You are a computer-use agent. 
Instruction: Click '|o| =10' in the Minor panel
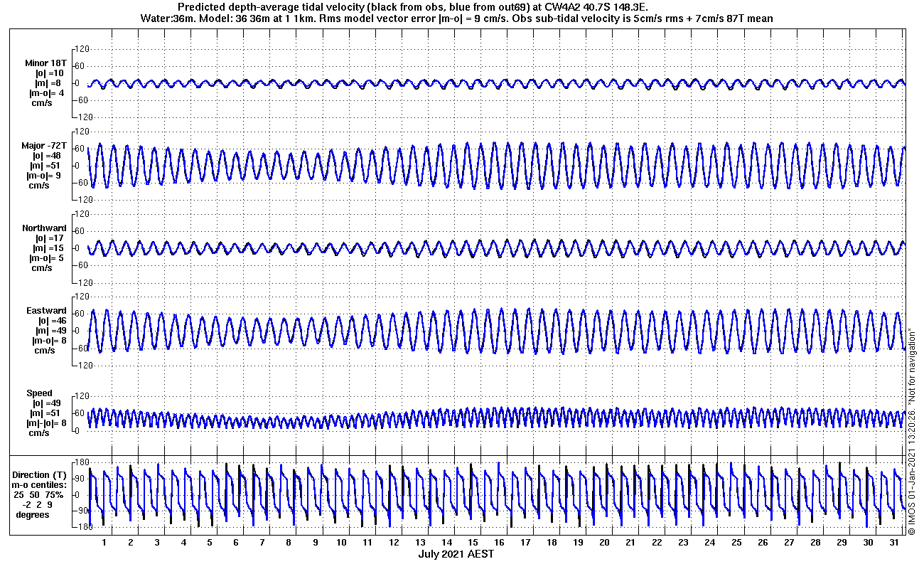tap(50, 73)
